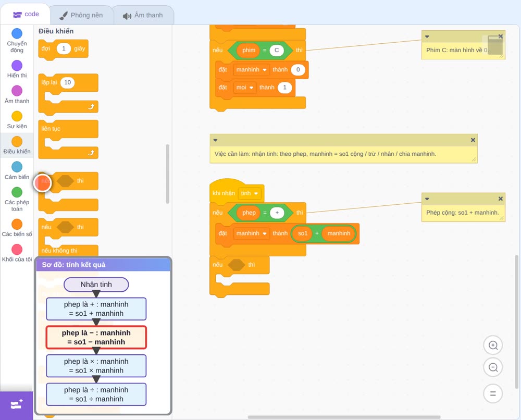
Task: Click the 0 value in 'đặt manhinh thành' block
Action: point(298,70)
